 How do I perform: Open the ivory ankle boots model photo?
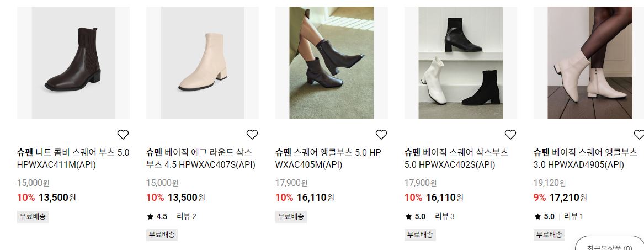click(589, 63)
